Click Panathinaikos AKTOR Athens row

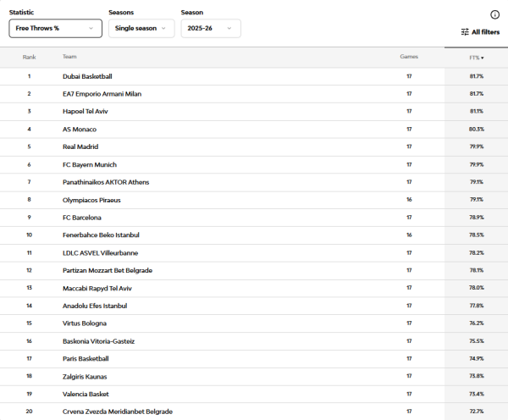click(x=106, y=182)
